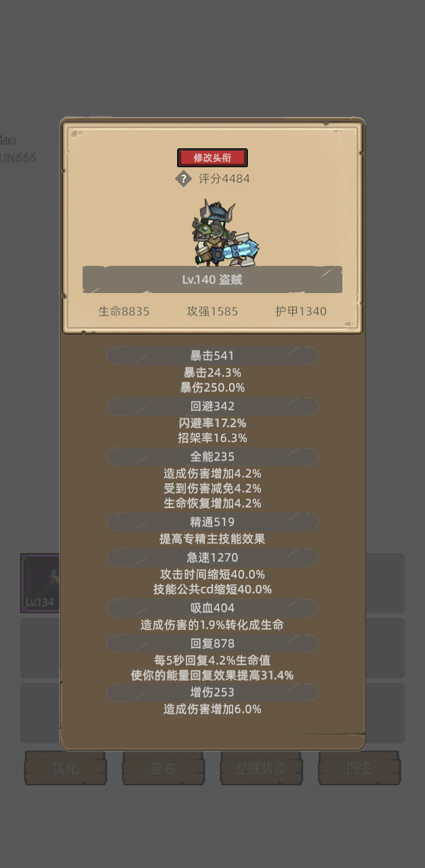The width and height of the screenshot is (425, 868).
Task: Click the 整理售卖 button
Action: point(261,768)
